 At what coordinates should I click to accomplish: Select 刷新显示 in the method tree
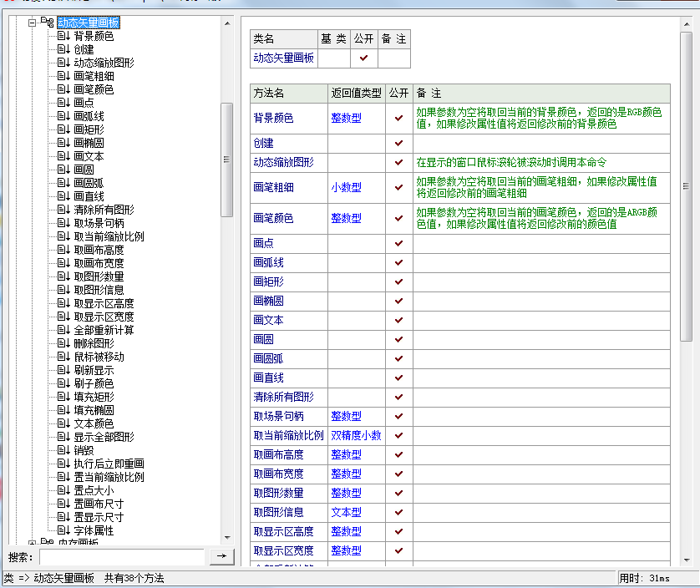[x=94, y=370]
